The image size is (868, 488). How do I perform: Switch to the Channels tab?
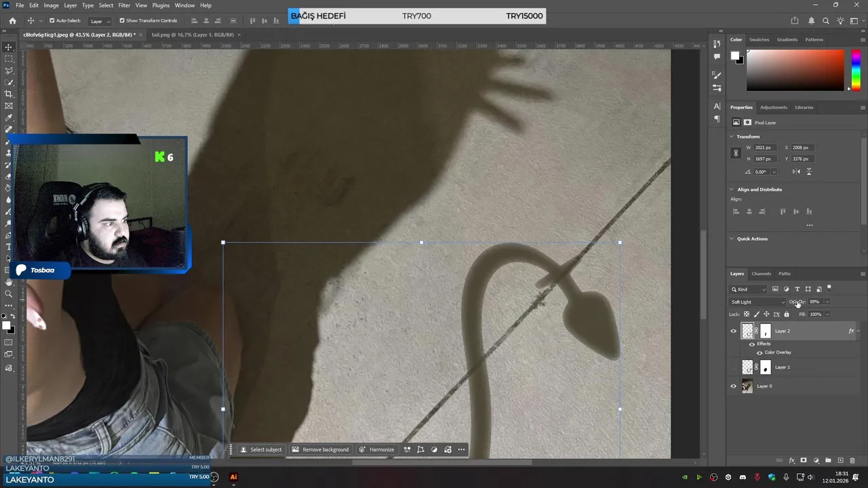pos(761,273)
